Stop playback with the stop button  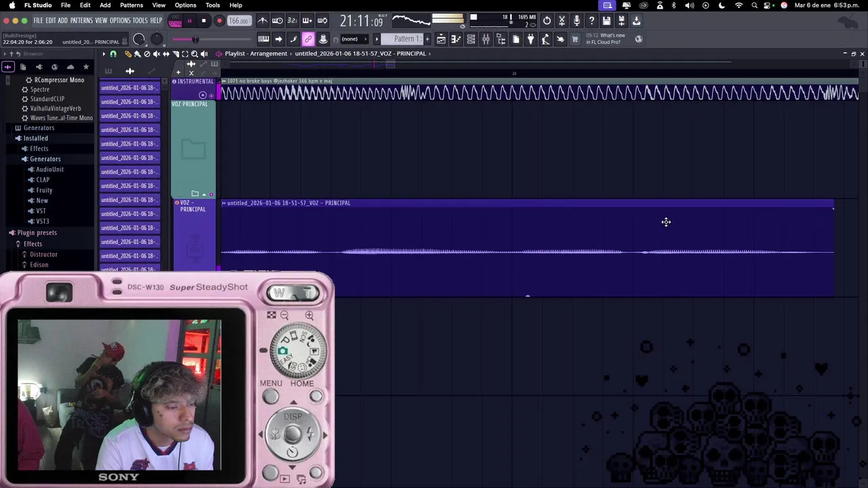pos(203,21)
